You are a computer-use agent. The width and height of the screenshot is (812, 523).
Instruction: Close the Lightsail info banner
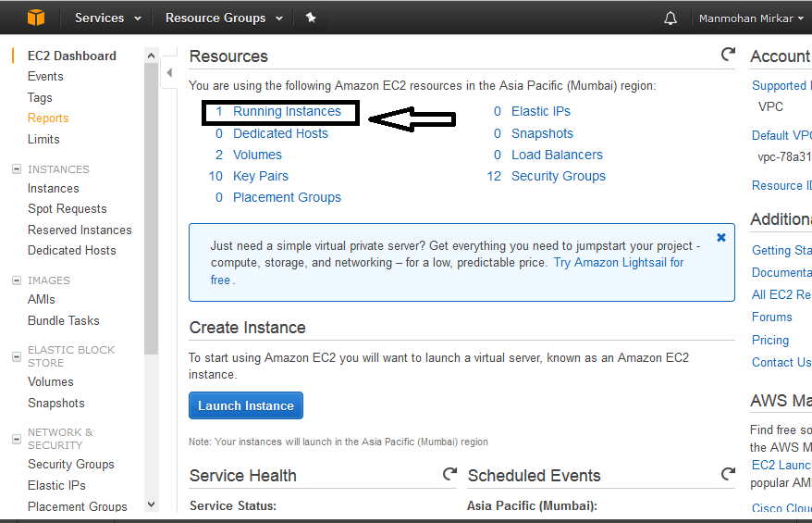721,238
